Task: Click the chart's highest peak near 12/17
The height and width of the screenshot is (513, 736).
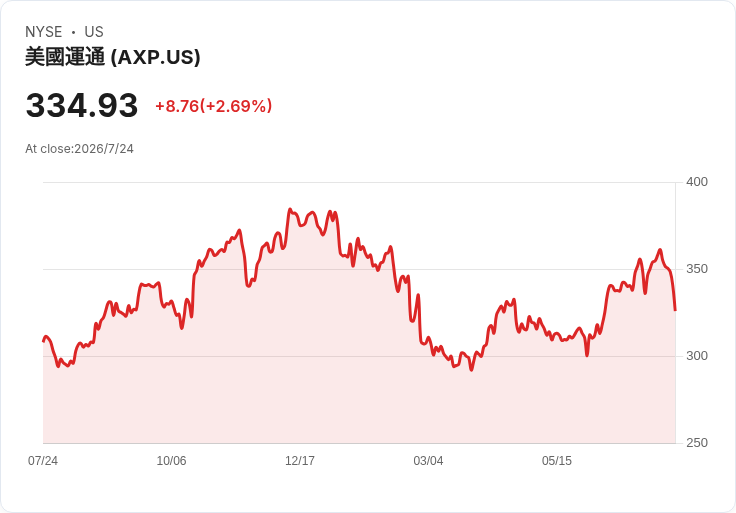Action: pos(290,209)
